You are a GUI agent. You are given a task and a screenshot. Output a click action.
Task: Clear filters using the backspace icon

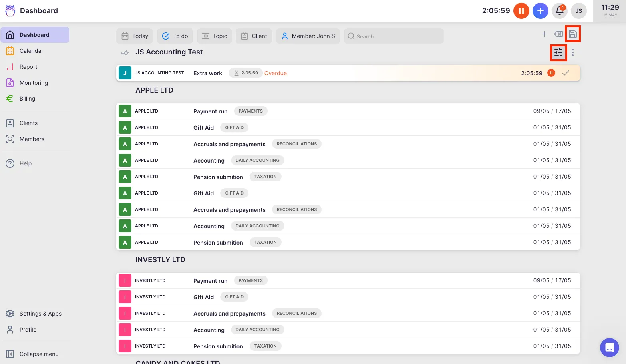pyautogui.click(x=558, y=34)
